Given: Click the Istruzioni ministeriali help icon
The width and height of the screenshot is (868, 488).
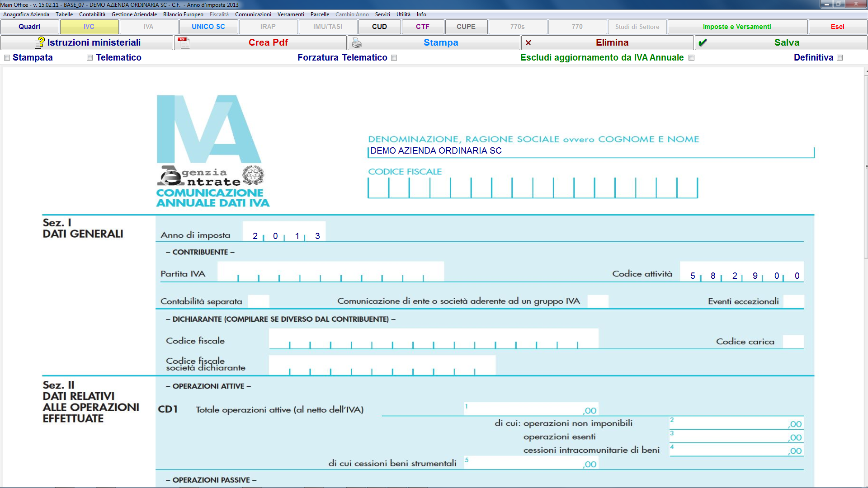Looking at the screenshot, I should [40, 43].
